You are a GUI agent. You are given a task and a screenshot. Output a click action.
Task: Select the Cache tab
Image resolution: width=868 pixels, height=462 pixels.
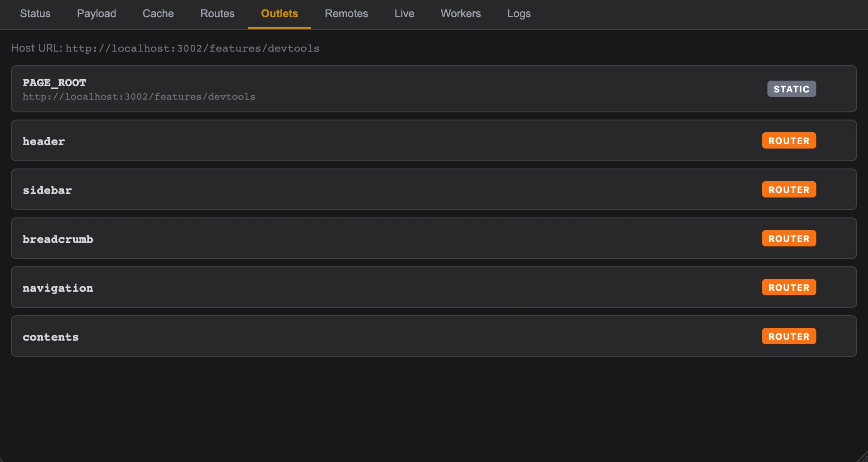click(x=158, y=14)
